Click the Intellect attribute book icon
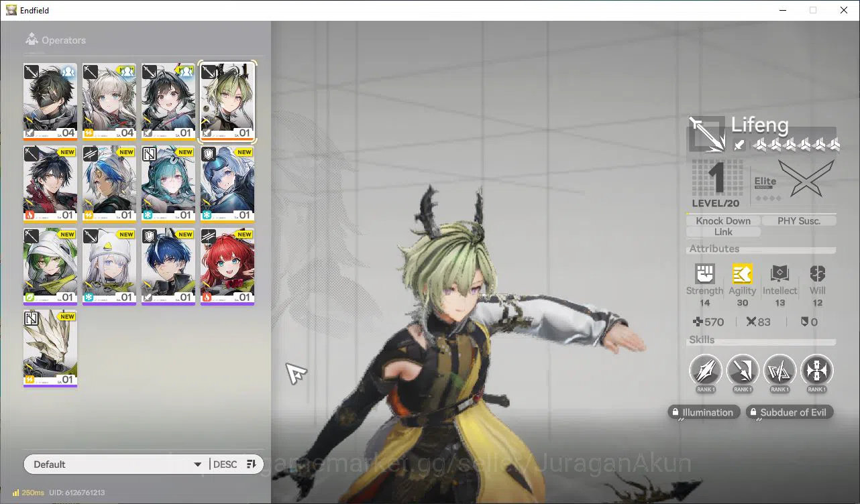The height and width of the screenshot is (504, 860). [780, 273]
